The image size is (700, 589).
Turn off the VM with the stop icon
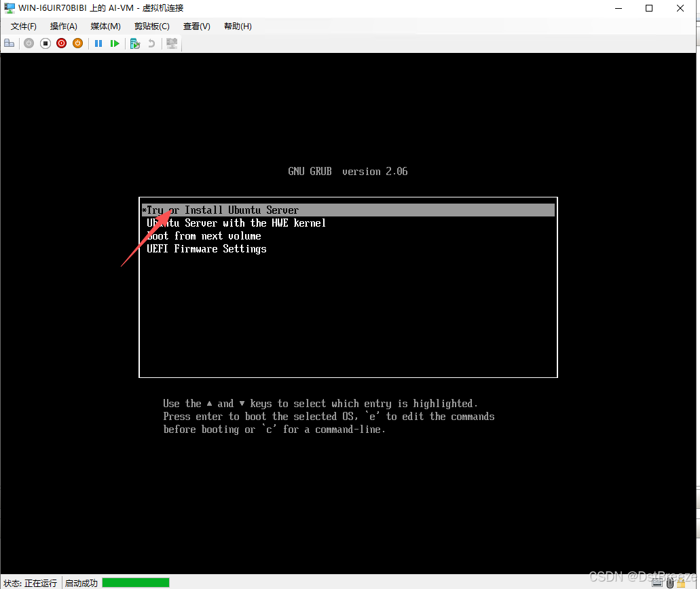(x=45, y=43)
